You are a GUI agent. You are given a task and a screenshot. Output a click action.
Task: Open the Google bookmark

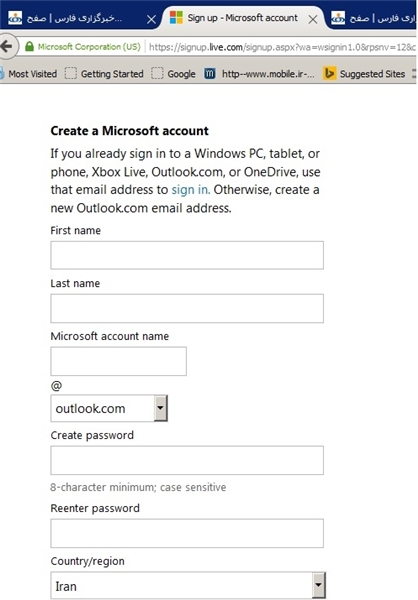click(x=173, y=73)
